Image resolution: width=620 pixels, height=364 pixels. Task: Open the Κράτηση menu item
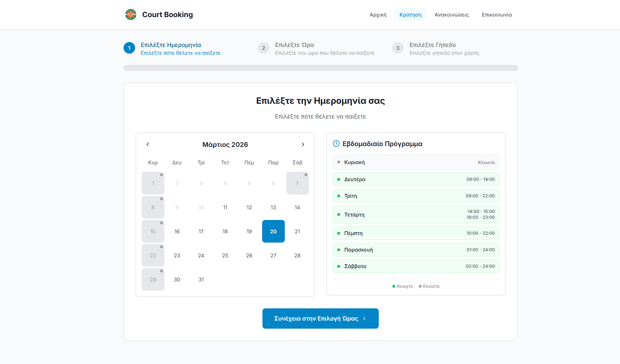[410, 15]
